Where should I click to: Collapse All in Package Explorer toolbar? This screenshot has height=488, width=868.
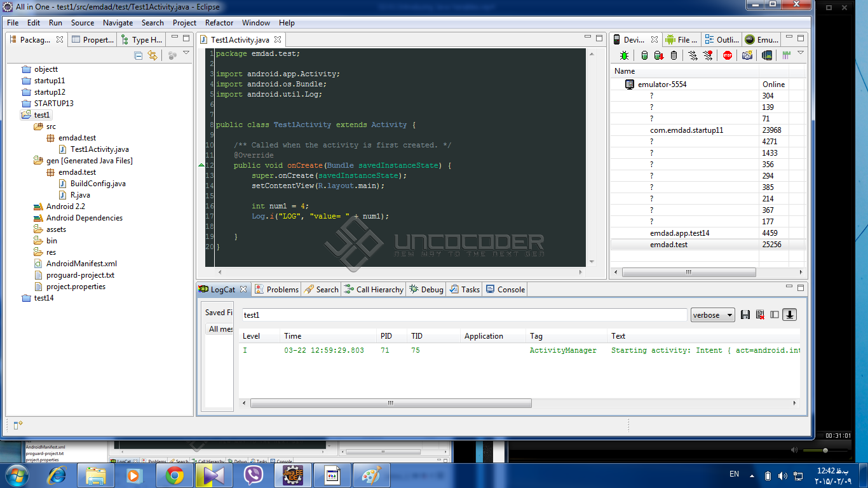(139, 55)
